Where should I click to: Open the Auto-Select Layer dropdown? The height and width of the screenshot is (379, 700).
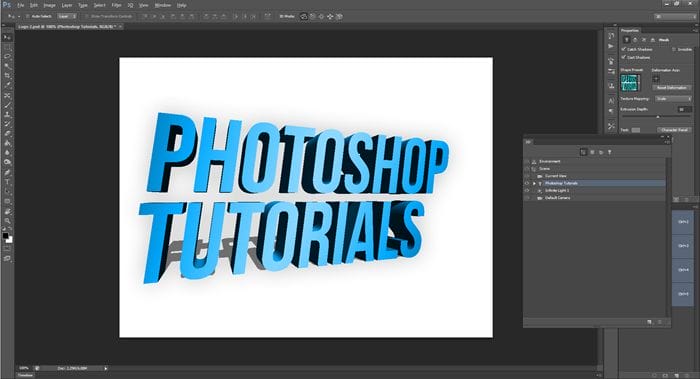pyautogui.click(x=67, y=17)
